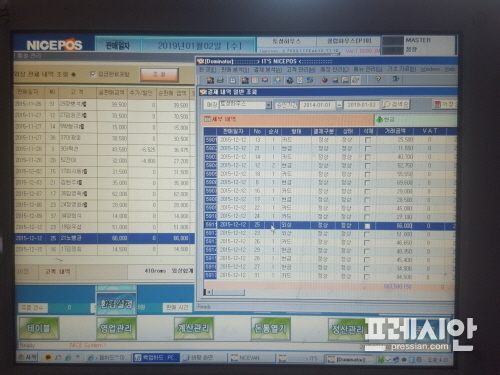Viewport: 500px width, 375px height.
Task: Check the 삭제 box in the first 25,500 row
Action: coord(368,140)
